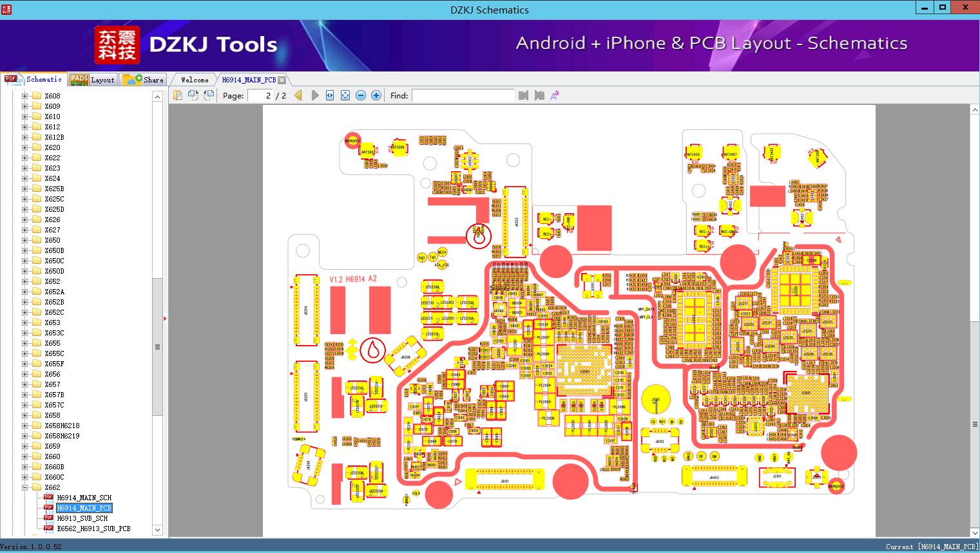Go to the next page arrow

(314, 95)
